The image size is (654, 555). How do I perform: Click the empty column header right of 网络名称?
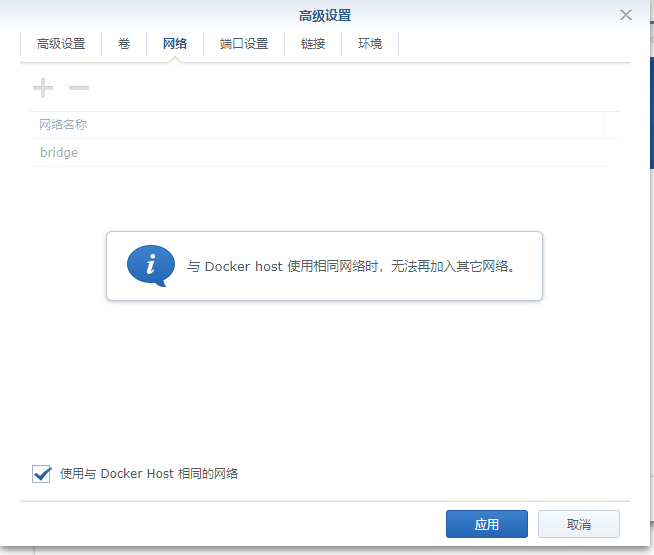[x=612, y=125]
